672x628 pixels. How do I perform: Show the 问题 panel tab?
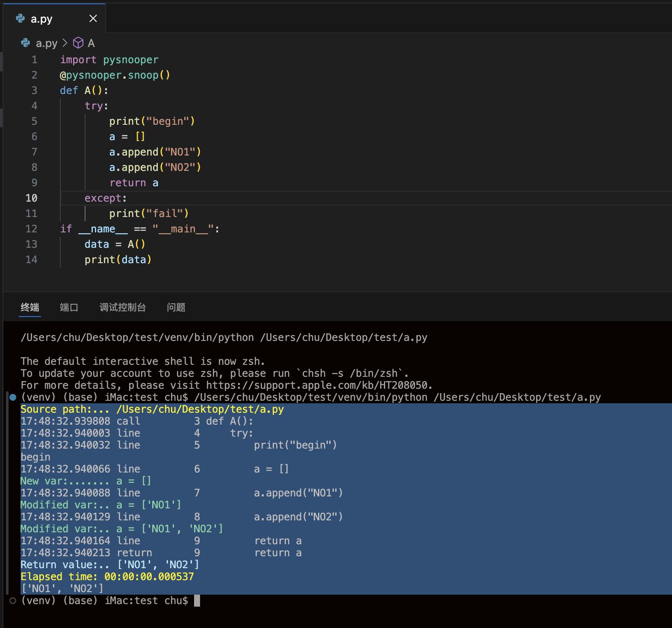pyautogui.click(x=176, y=307)
